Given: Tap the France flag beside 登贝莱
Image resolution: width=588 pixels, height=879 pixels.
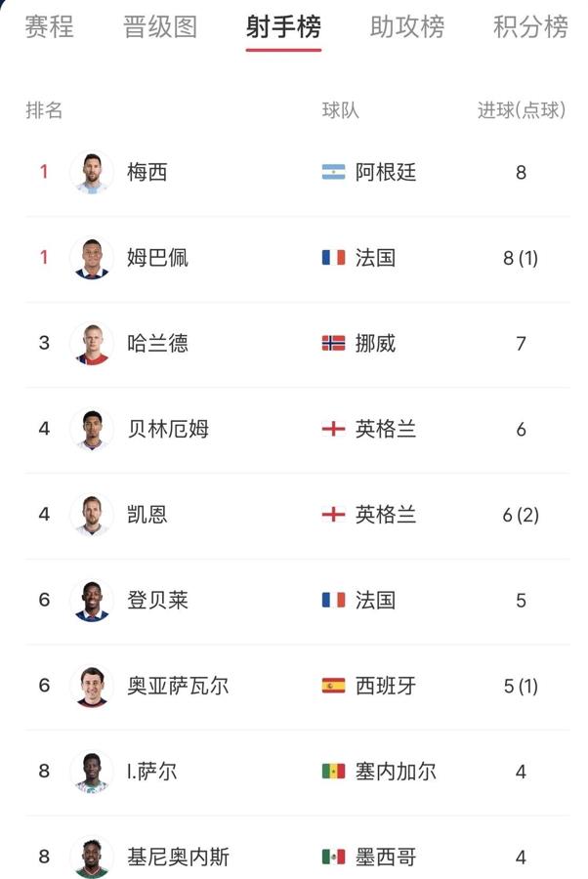Looking at the screenshot, I should [333, 601].
